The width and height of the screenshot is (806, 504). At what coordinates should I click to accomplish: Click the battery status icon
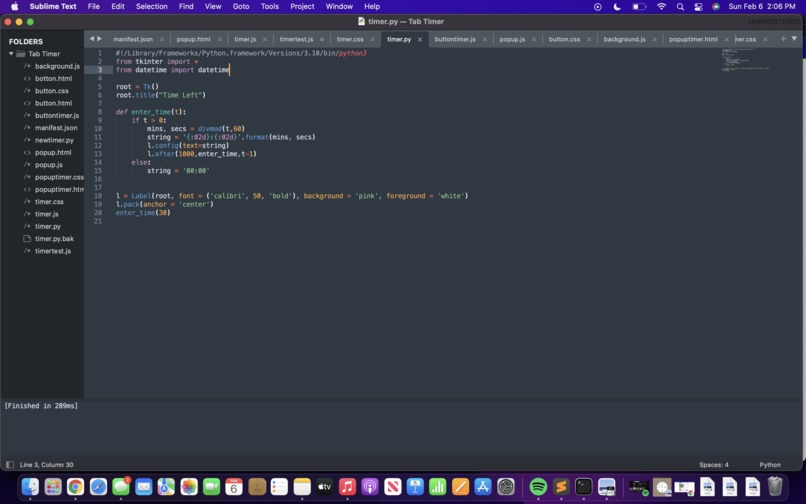pyautogui.click(x=639, y=7)
